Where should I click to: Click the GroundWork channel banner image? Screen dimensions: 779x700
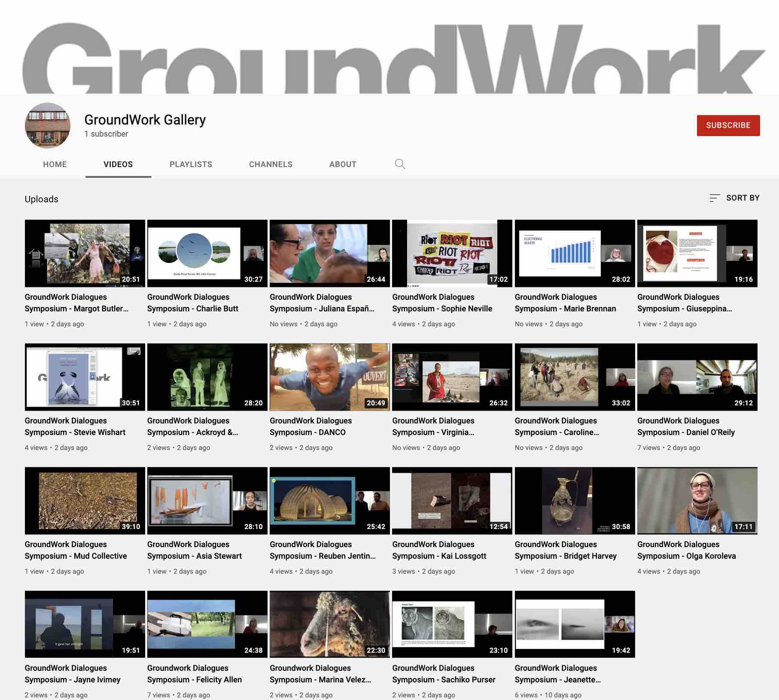[x=389, y=47]
